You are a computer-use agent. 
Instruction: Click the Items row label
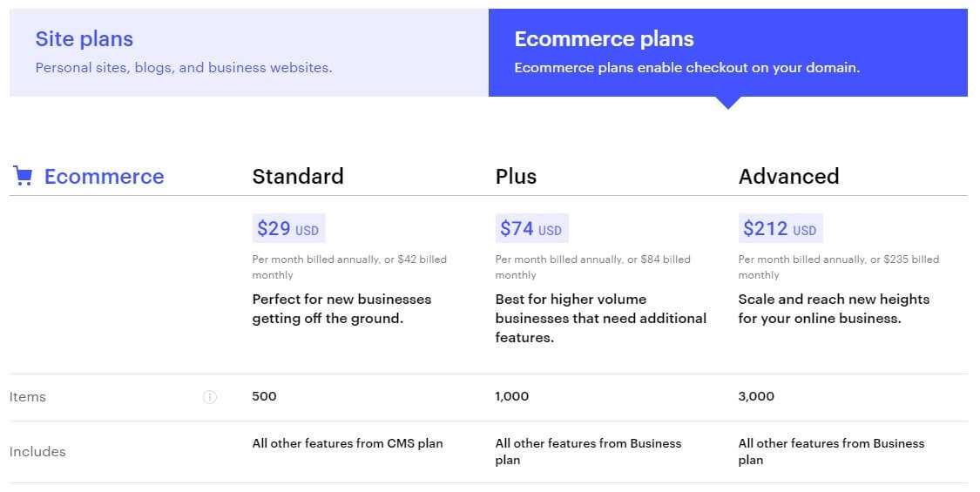point(28,397)
